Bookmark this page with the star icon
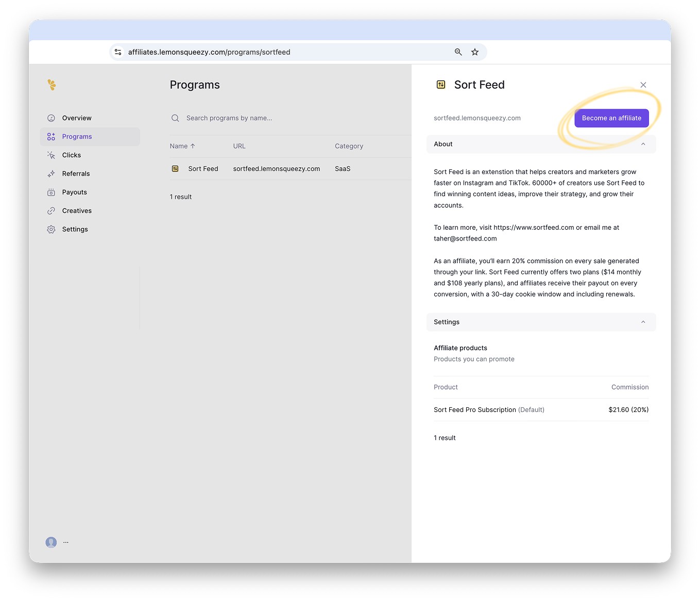 475,52
